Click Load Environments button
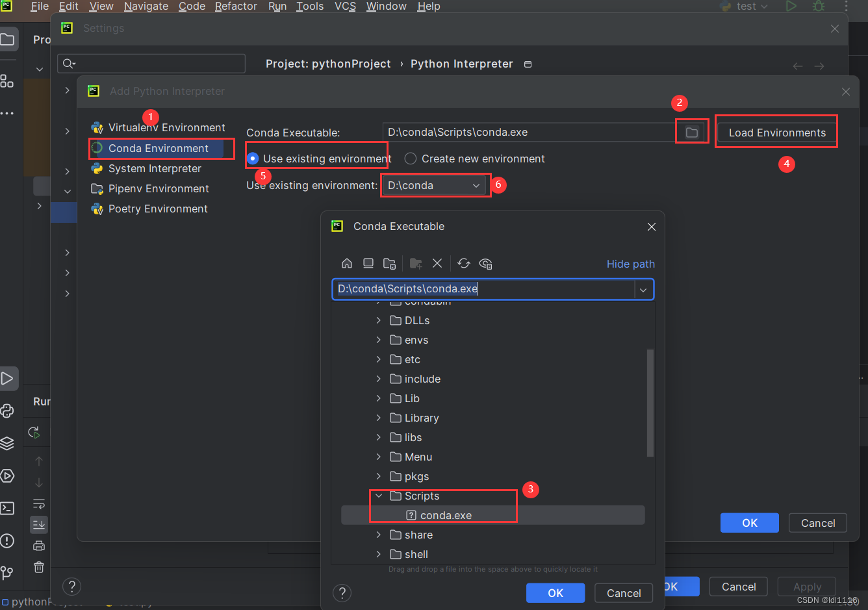The width and height of the screenshot is (868, 610). 777,133
